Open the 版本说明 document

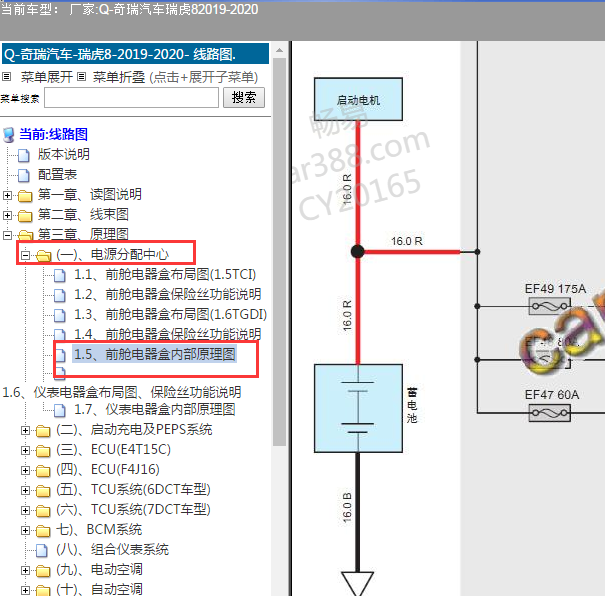pyautogui.click(x=64, y=154)
